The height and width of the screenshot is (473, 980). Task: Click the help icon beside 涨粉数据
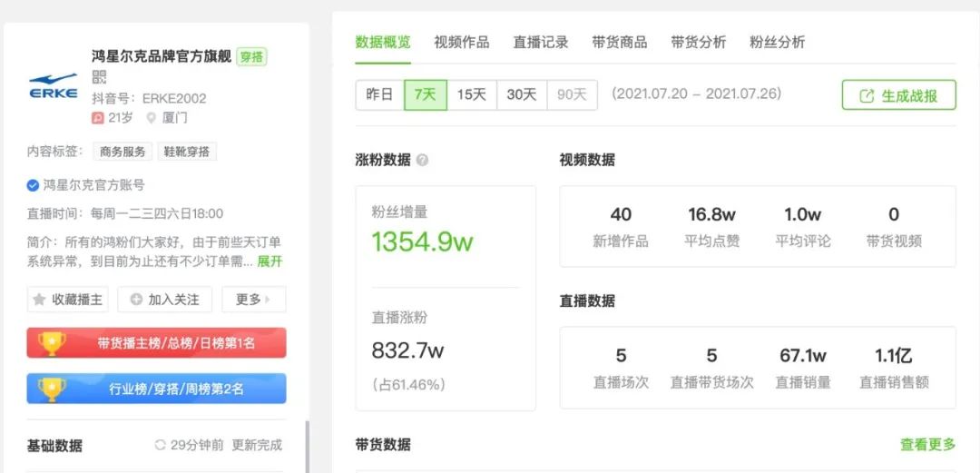[423, 161]
